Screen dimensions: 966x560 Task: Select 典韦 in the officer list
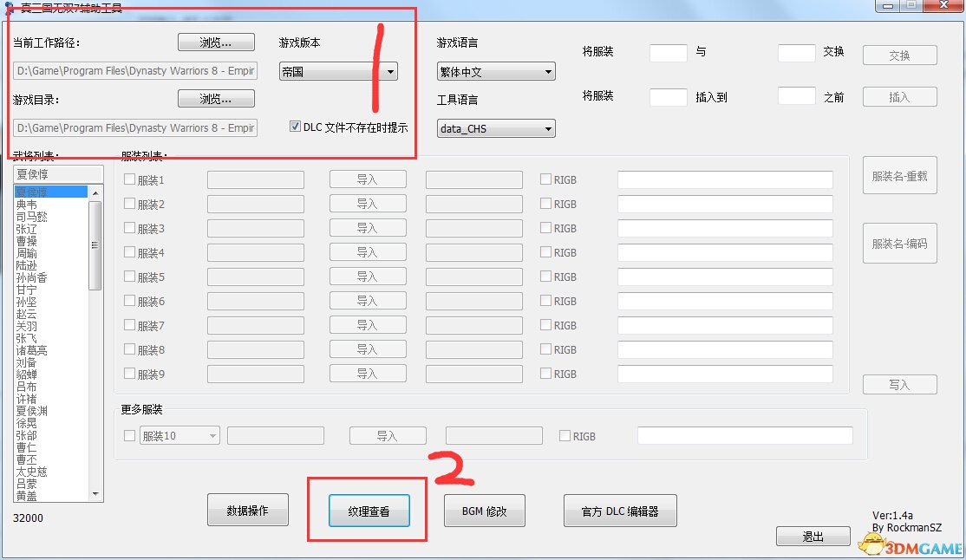click(27, 205)
